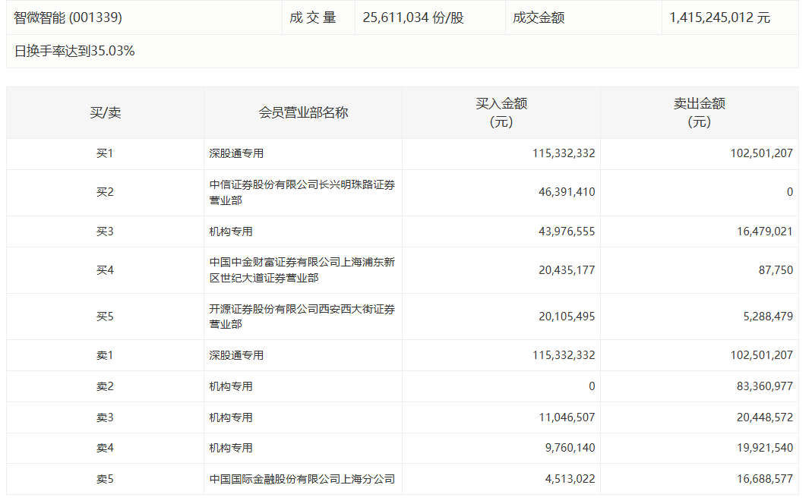
Task: Click the volume value 25,611,034 份/股
Action: tap(413, 17)
